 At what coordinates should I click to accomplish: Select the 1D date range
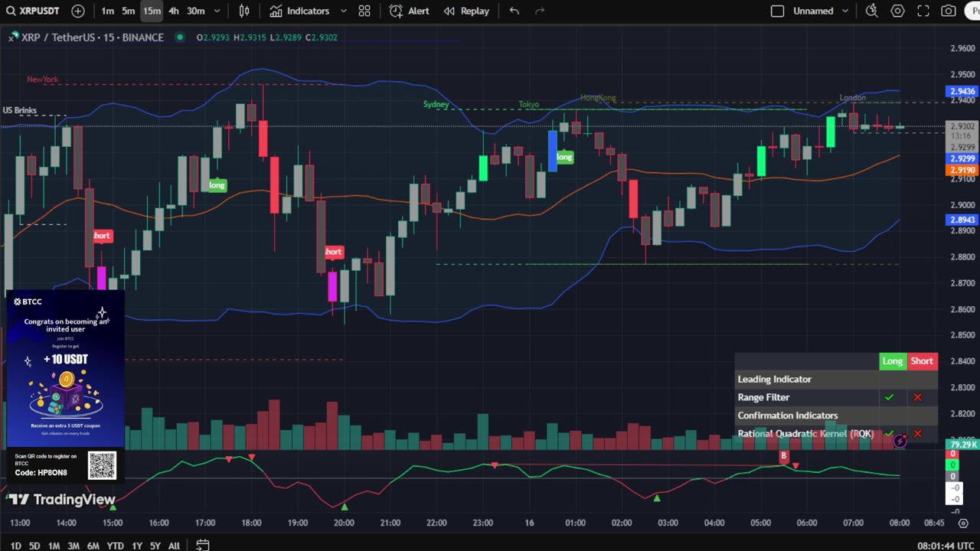[15, 546]
